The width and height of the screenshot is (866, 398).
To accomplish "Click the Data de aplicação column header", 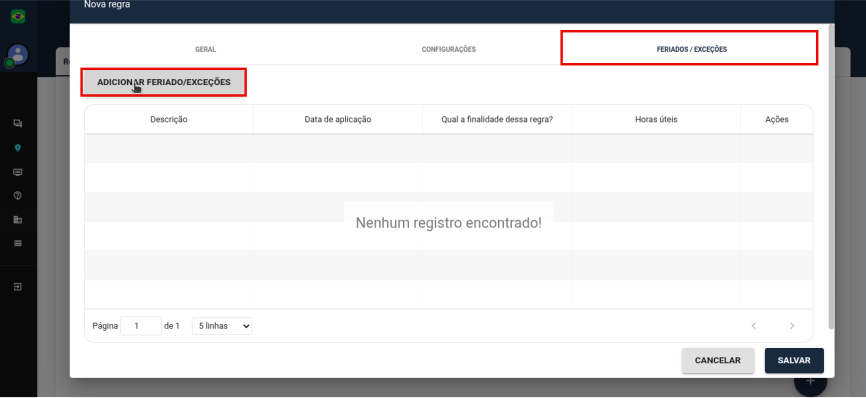I will coord(338,119).
